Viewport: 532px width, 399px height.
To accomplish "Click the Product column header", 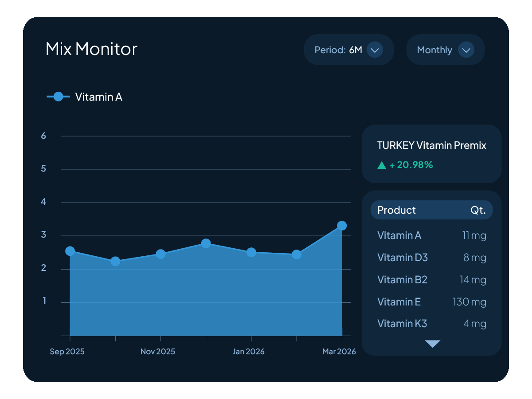I will (396, 210).
